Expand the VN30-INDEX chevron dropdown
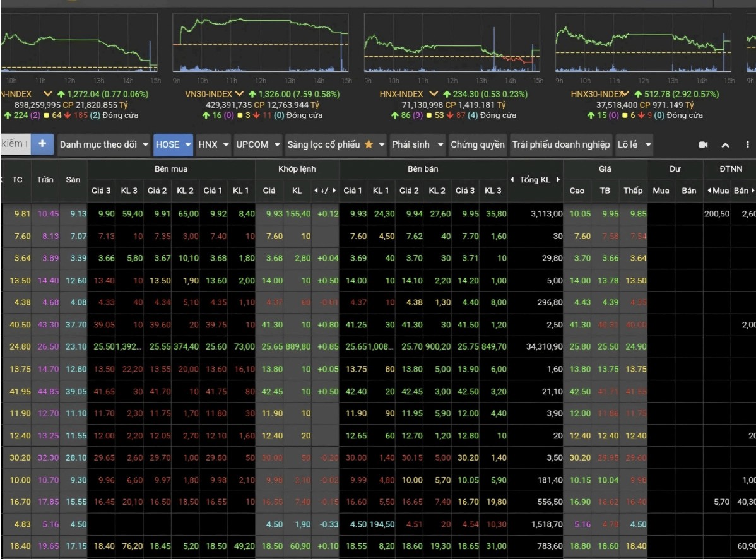Image resolution: width=756 pixels, height=559 pixels. click(239, 94)
